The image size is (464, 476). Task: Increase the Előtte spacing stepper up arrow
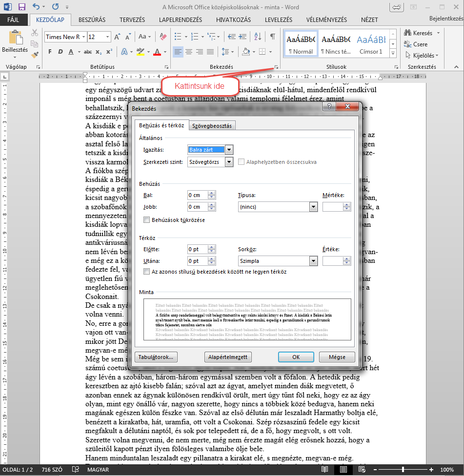212,247
